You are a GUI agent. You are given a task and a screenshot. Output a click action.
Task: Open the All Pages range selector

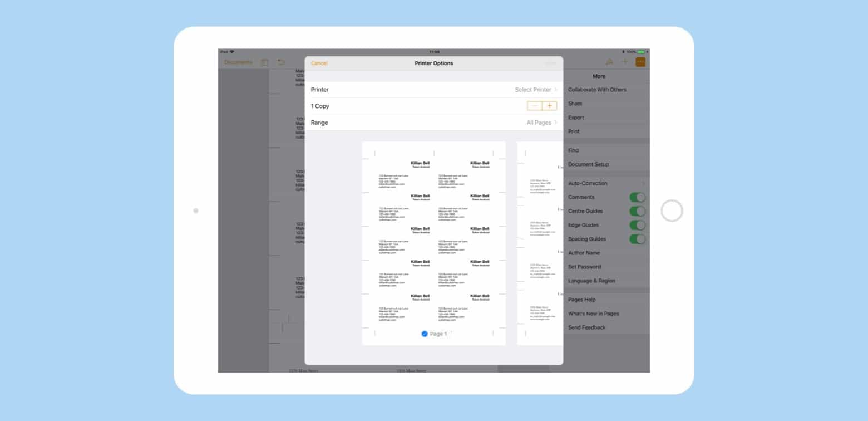pos(540,123)
